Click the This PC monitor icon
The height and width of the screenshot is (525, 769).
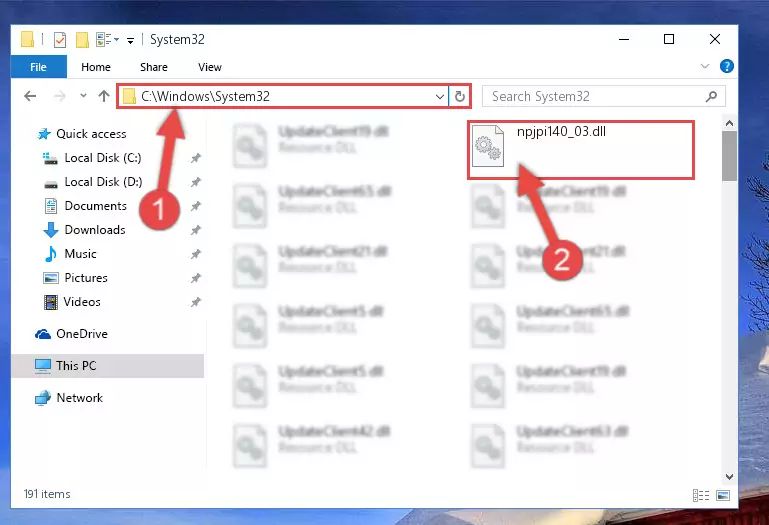coord(43,366)
